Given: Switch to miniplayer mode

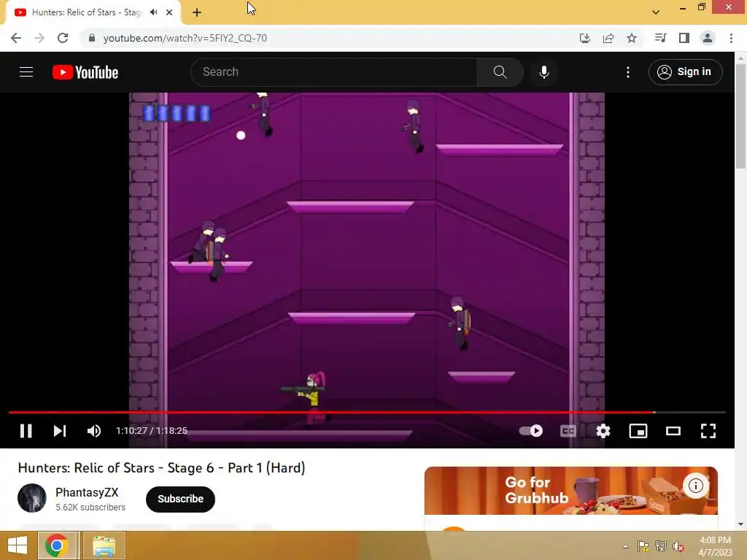Looking at the screenshot, I should click(638, 431).
